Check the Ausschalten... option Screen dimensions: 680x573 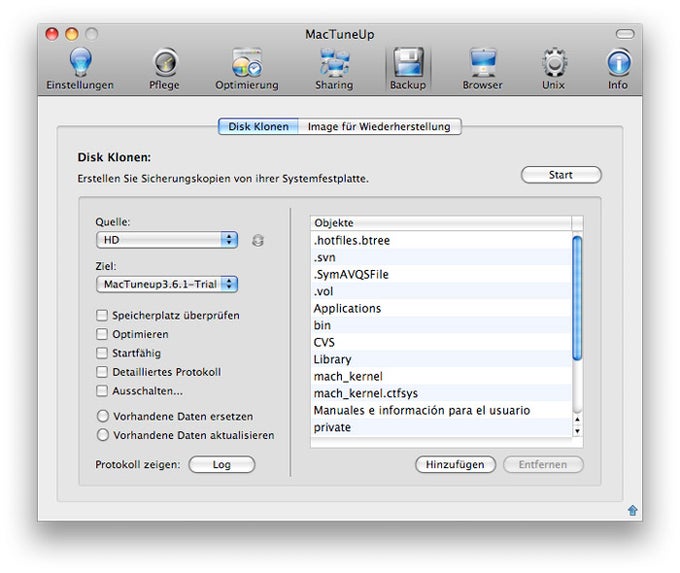(x=102, y=391)
